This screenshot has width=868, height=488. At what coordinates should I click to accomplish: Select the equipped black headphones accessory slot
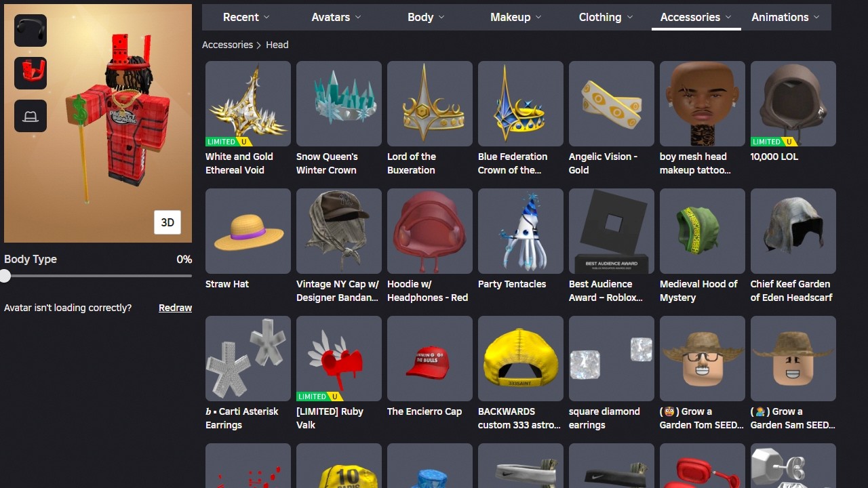[x=31, y=30]
